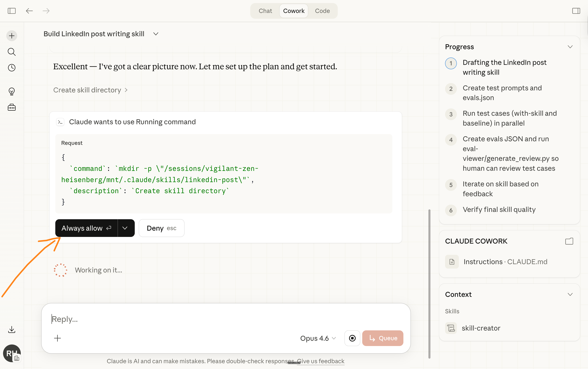Click the attach plus icon in reply box
The image size is (588, 369).
[57, 338]
